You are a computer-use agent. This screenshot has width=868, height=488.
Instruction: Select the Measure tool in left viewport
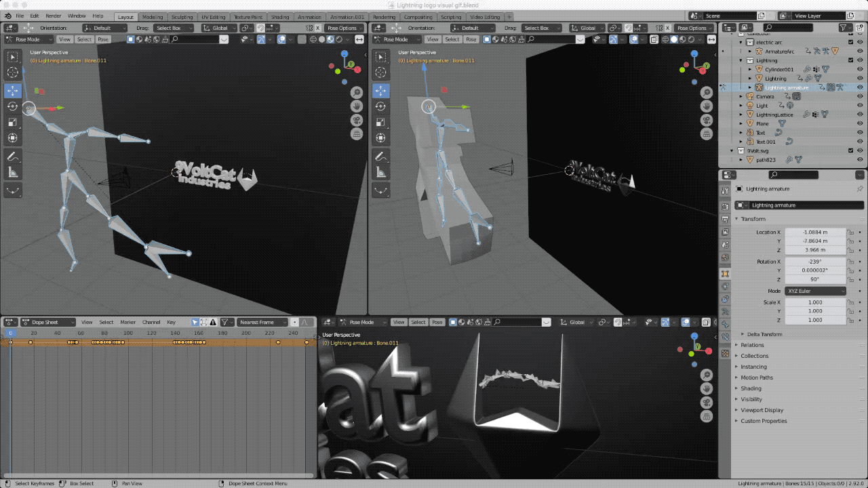13,173
